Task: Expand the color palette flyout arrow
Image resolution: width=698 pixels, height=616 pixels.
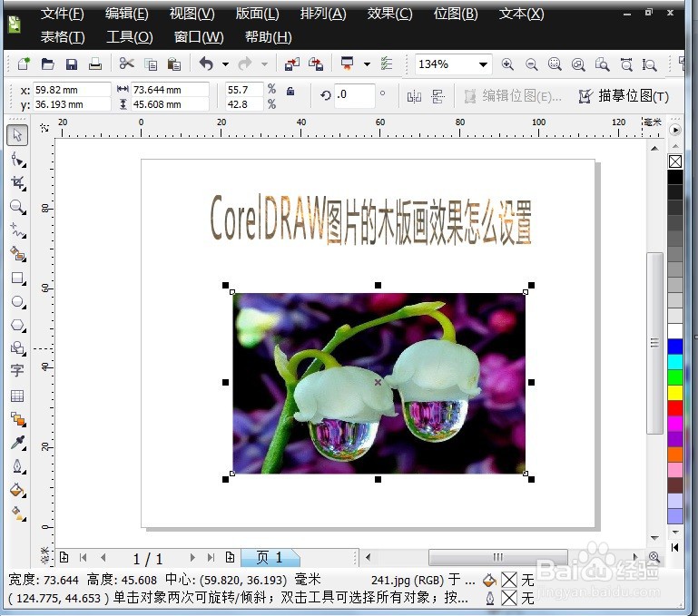Action: (x=675, y=130)
